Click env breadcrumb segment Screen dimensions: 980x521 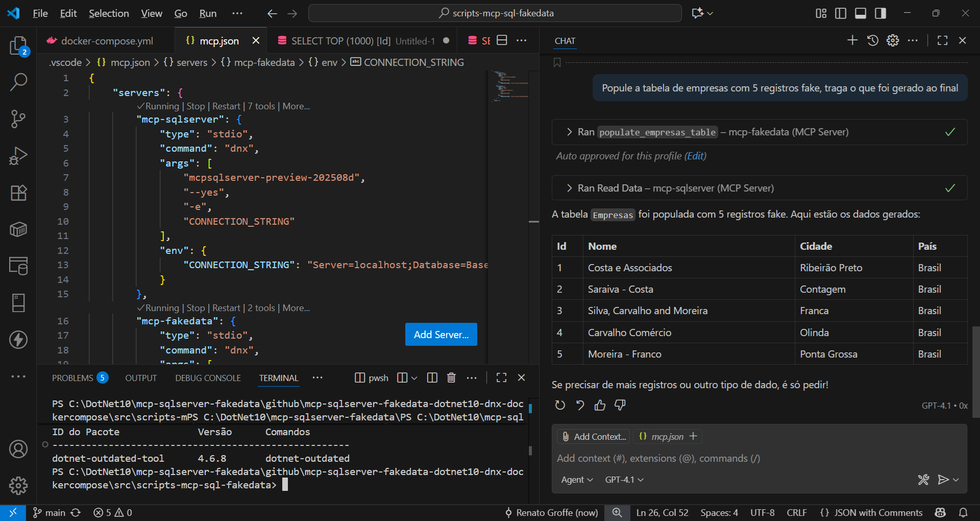324,62
